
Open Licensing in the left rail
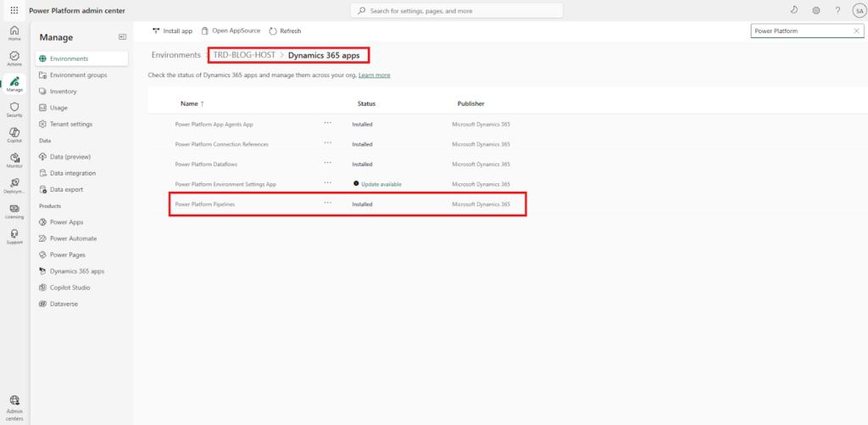click(14, 210)
